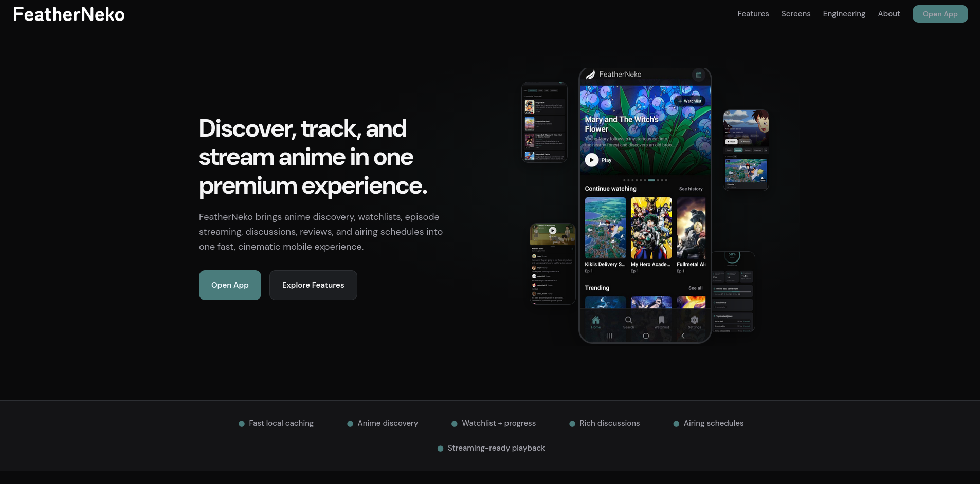Image resolution: width=980 pixels, height=484 pixels.
Task: Click the "Watchlist + progress" label
Action: (499, 423)
